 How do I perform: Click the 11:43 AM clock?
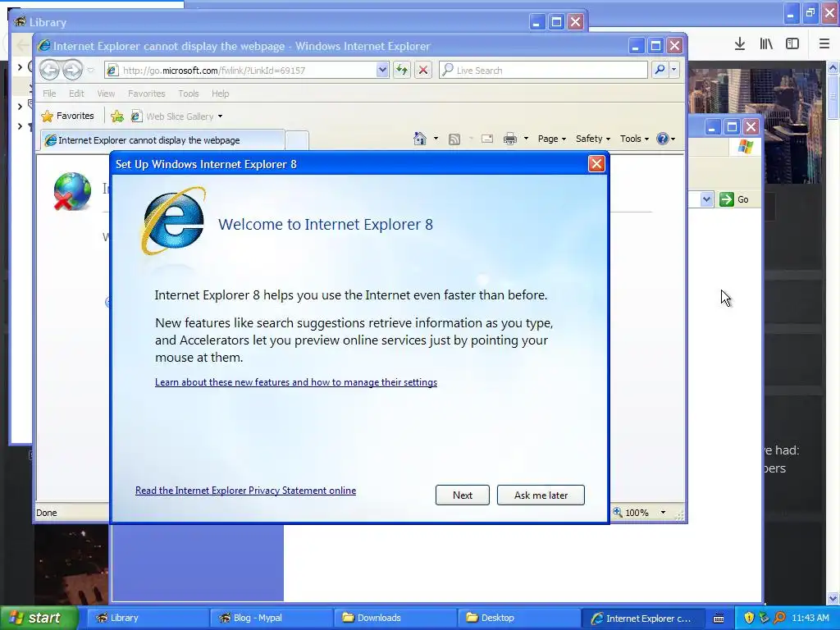pos(810,618)
